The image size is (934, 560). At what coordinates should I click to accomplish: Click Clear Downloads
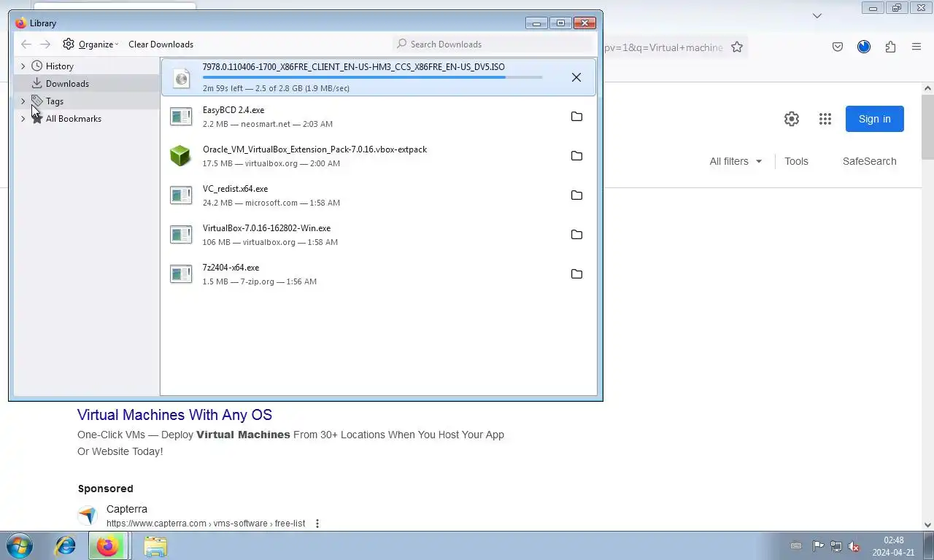(x=161, y=44)
